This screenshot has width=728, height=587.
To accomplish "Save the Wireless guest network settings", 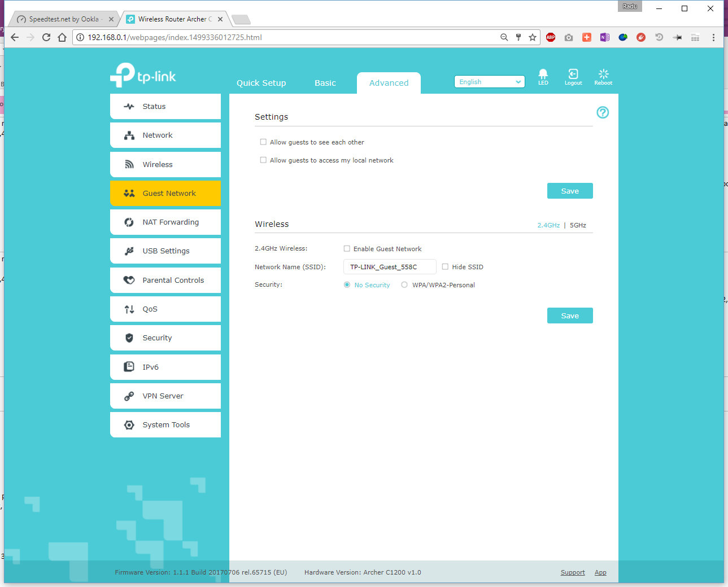I will [569, 316].
